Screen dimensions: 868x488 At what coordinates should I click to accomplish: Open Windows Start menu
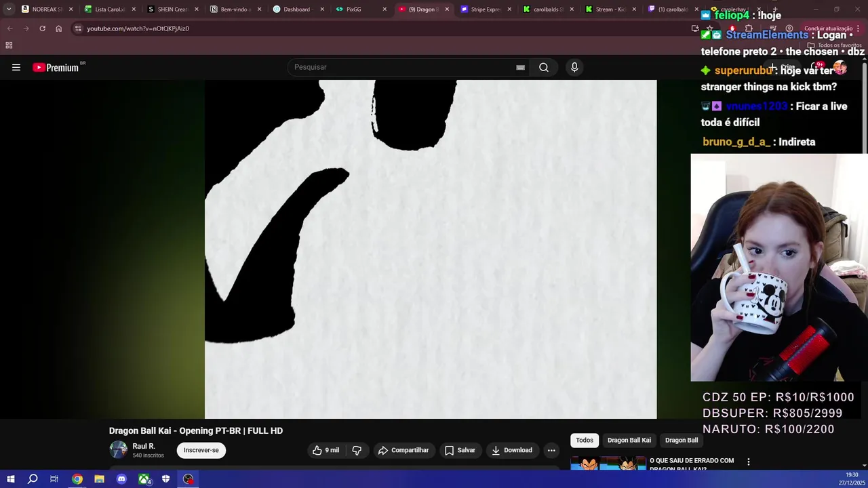(11, 479)
